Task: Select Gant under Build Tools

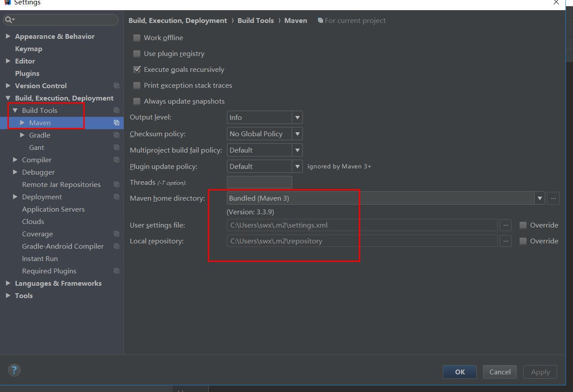Action: pos(37,147)
